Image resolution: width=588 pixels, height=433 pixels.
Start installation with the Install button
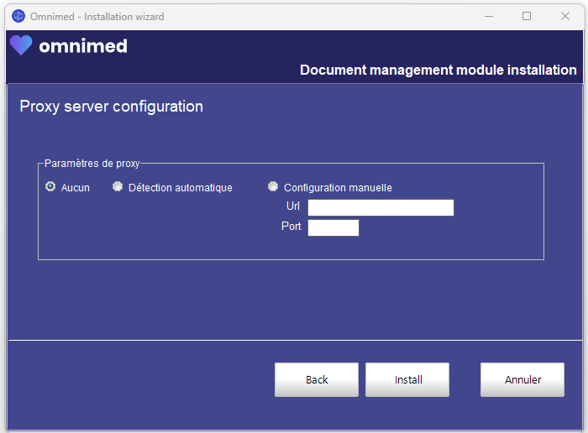[407, 379]
